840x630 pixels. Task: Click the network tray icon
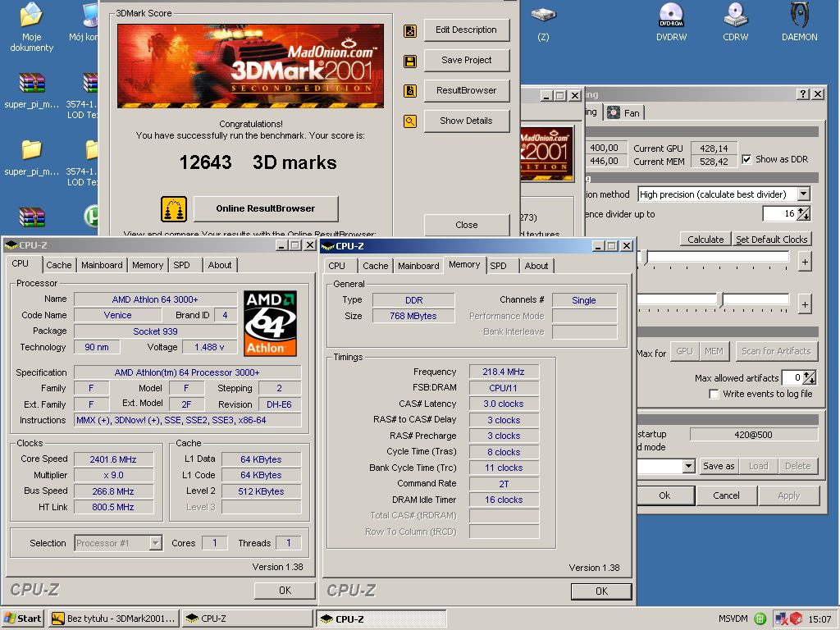pyautogui.click(x=781, y=619)
